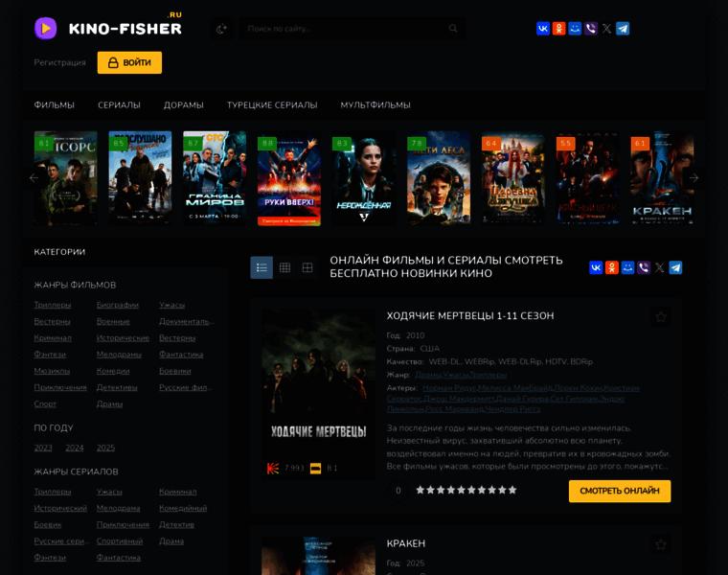Toggle the dark/light theme moon icon
Viewport: 728px width, 575px height.
221,29
